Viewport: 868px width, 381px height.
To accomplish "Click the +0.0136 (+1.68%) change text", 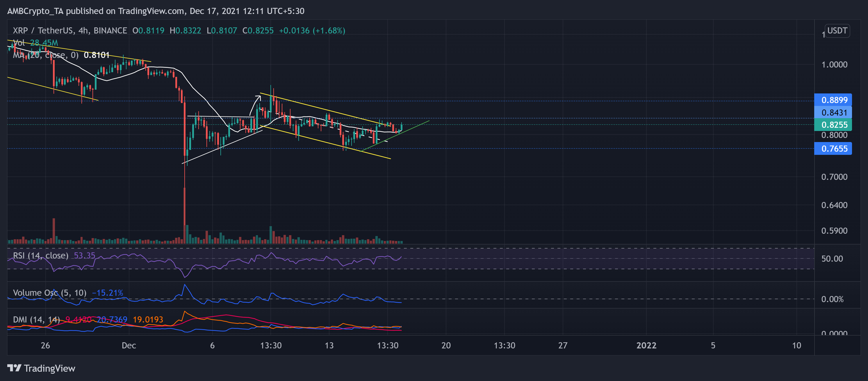I will [x=312, y=30].
